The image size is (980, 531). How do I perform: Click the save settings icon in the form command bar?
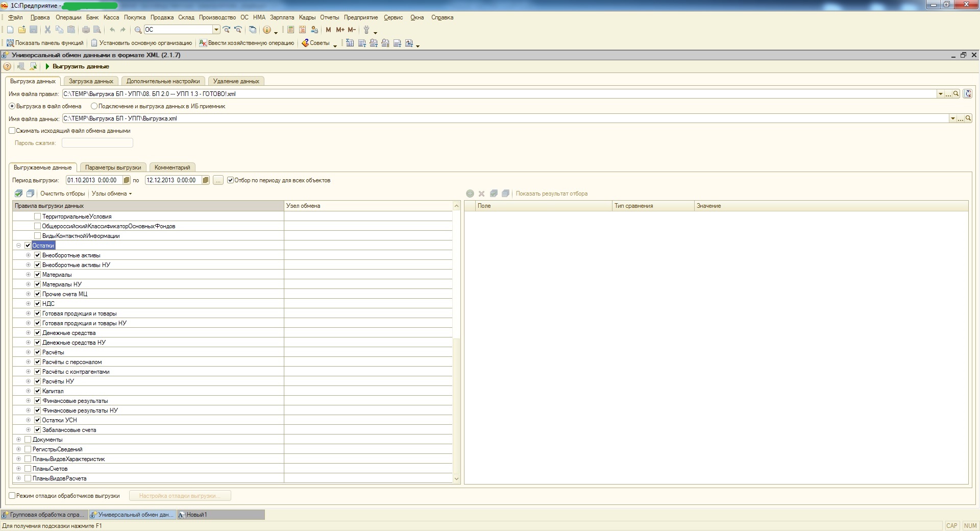point(33,66)
